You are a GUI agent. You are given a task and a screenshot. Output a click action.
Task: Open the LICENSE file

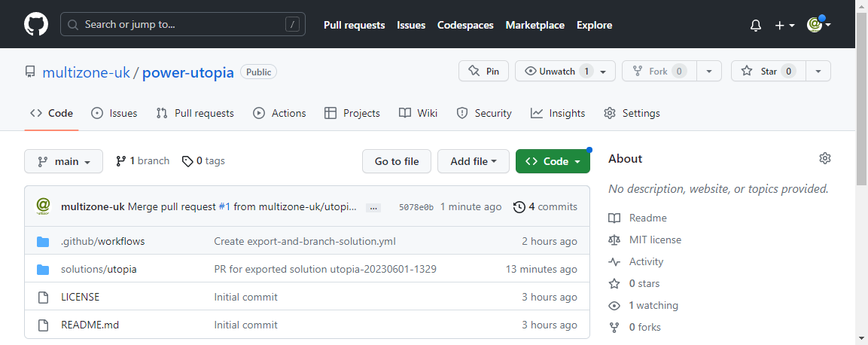81,297
